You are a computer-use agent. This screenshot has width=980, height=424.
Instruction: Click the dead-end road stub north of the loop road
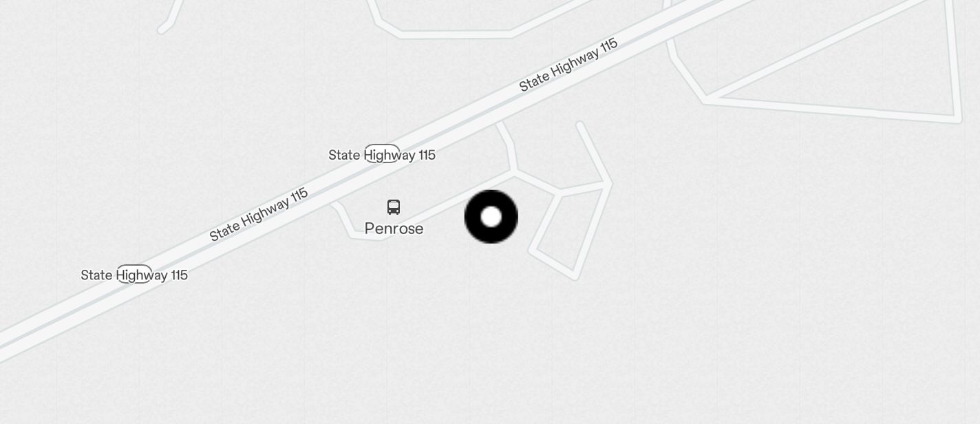pos(593,153)
